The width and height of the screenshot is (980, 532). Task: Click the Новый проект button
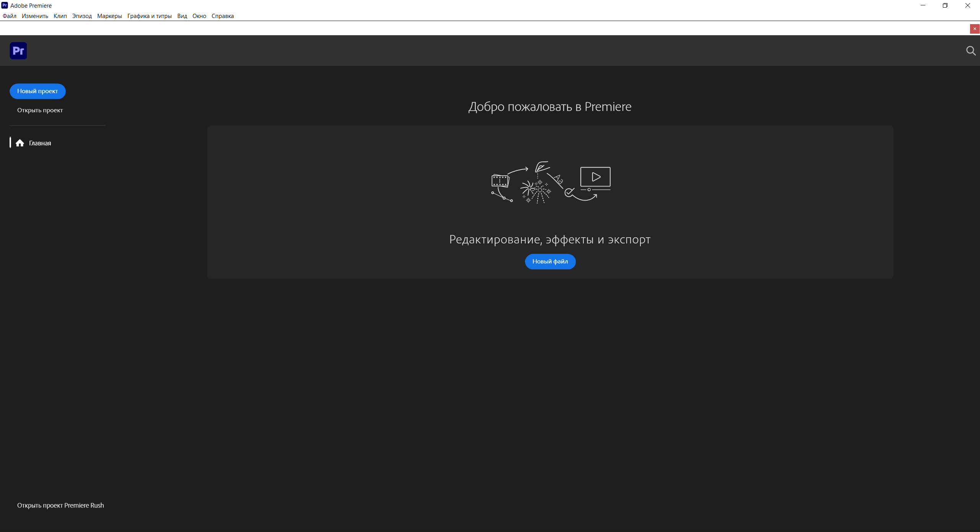click(x=38, y=91)
